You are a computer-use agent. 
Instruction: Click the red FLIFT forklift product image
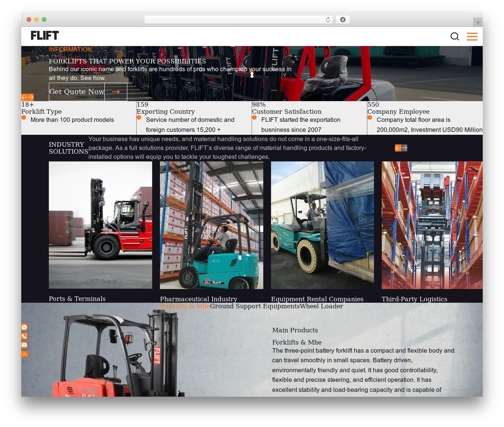pos(118,353)
